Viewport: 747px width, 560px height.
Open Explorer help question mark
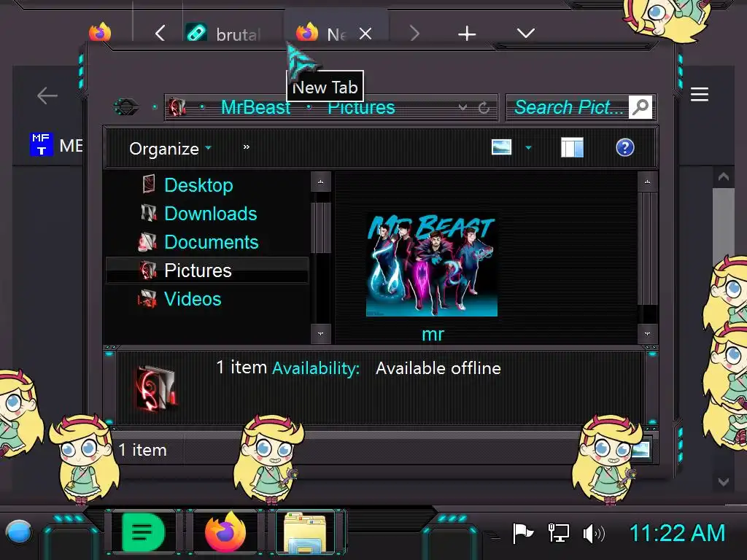(x=624, y=147)
